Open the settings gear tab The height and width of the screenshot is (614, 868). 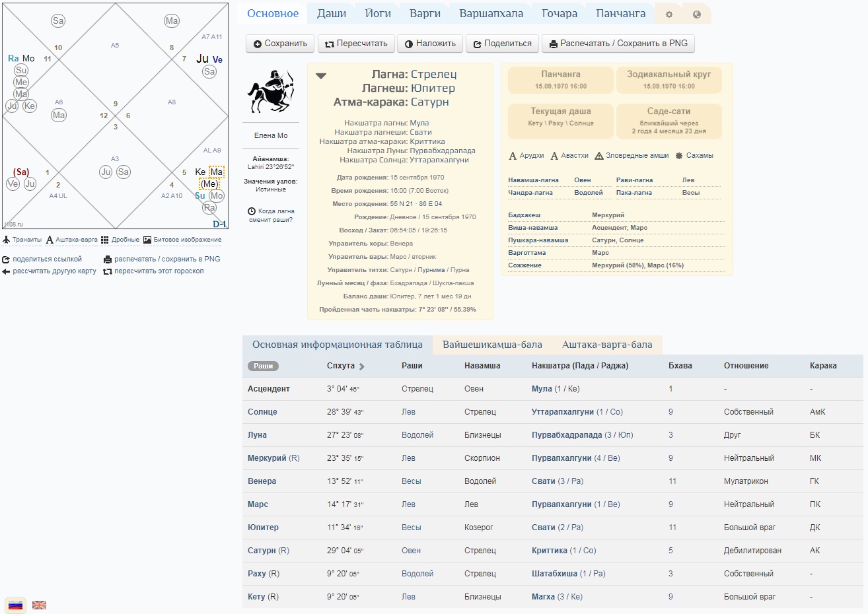[669, 14]
